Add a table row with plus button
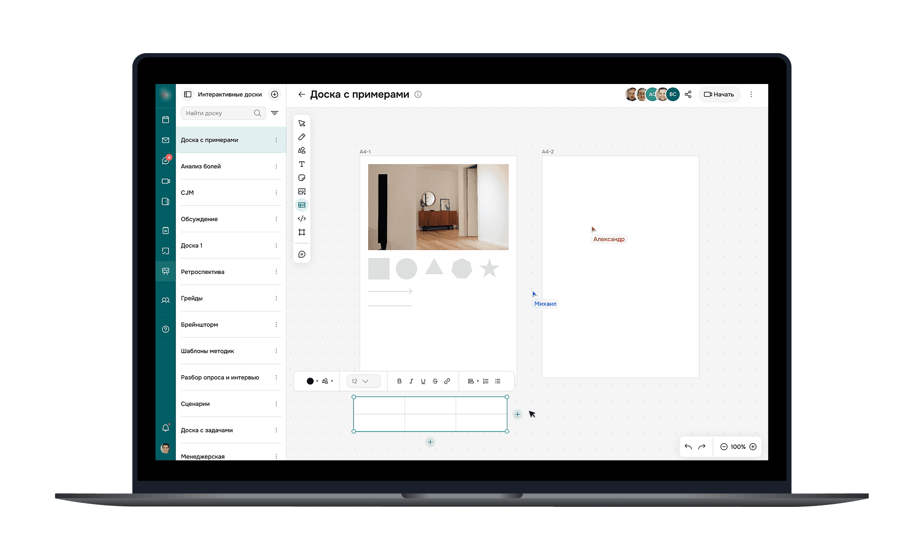Screen dimensions: 924x560 (x=431, y=442)
